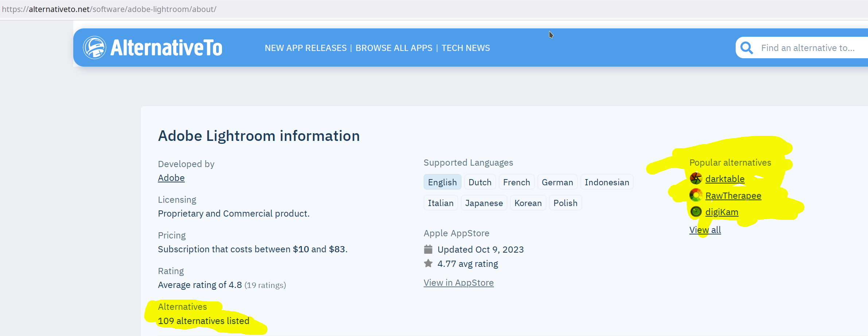Click the calendar icon beside Updated date
Image resolution: width=868 pixels, height=336 pixels.
[428, 249]
